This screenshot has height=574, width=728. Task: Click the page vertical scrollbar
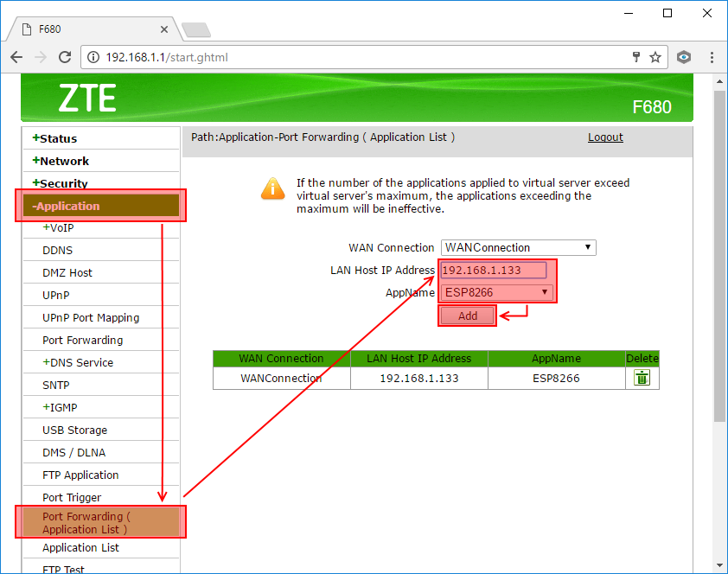coord(719,256)
